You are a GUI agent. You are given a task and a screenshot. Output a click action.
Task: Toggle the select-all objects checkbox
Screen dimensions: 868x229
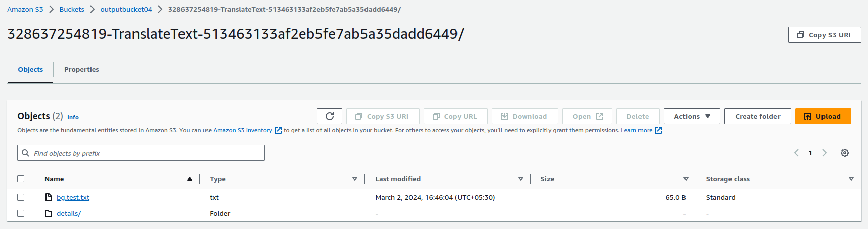point(21,179)
